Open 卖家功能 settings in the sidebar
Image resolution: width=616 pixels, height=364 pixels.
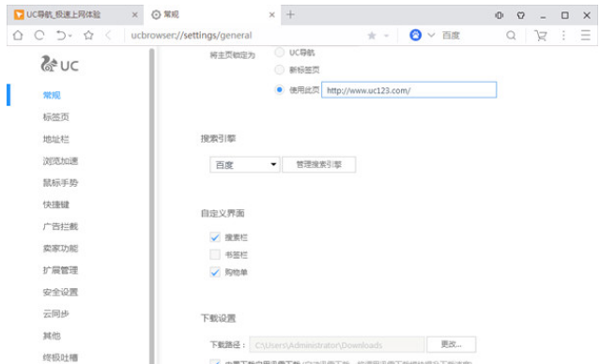click(x=60, y=249)
